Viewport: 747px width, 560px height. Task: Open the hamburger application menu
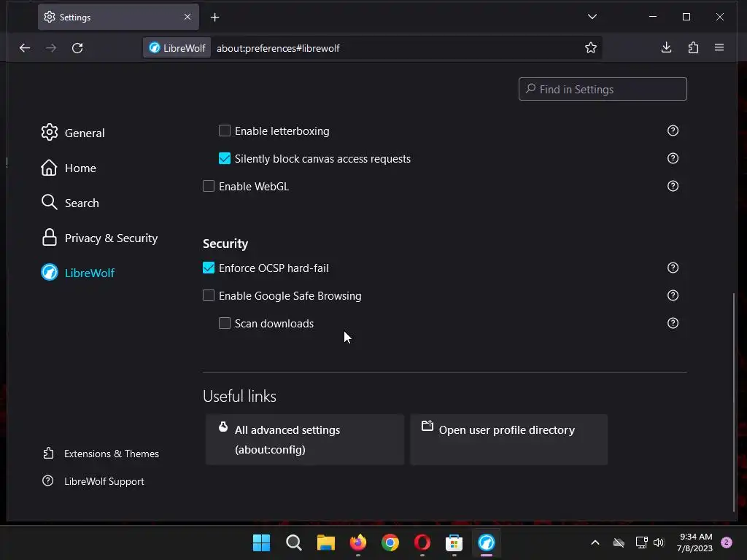coord(719,47)
